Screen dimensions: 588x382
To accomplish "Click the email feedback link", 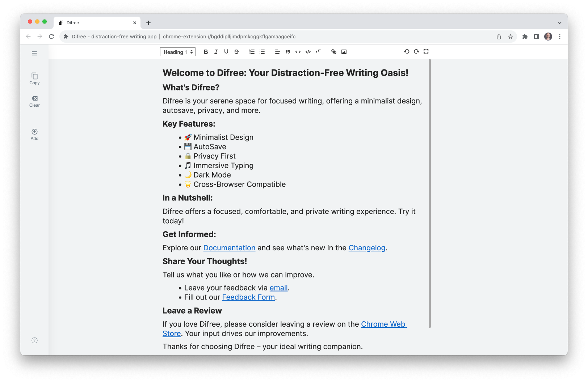I will [x=278, y=288].
